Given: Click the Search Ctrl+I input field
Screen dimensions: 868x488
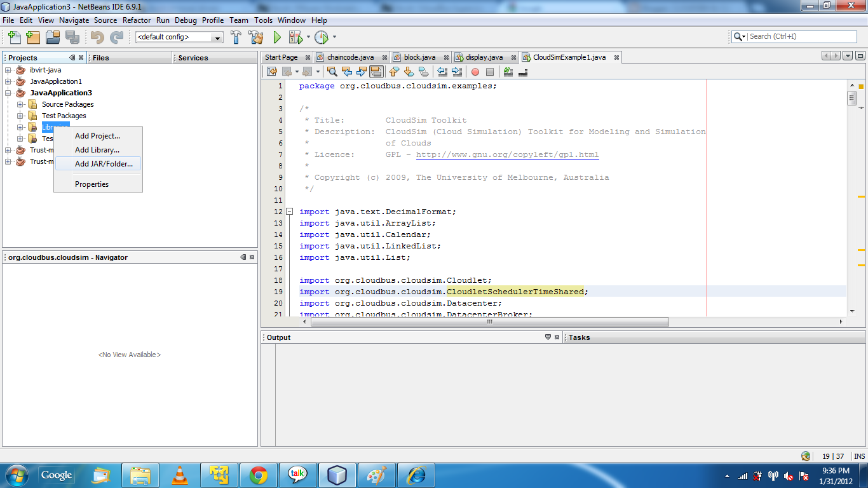Looking at the screenshot, I should (802, 37).
